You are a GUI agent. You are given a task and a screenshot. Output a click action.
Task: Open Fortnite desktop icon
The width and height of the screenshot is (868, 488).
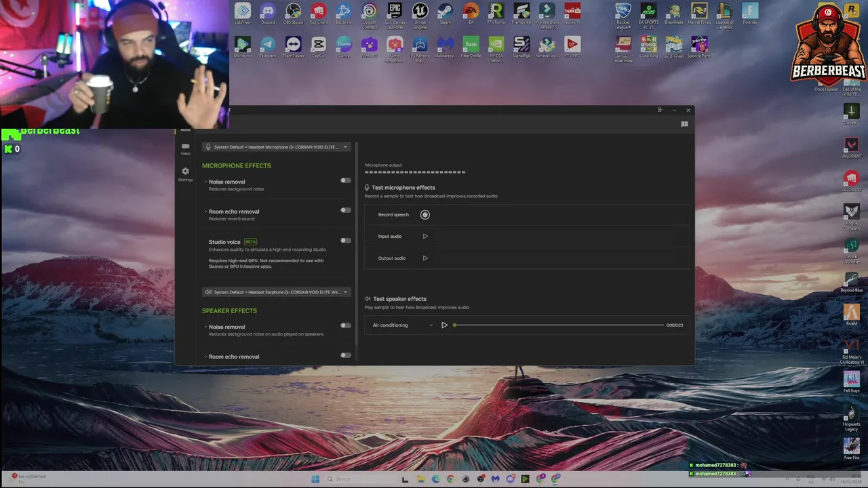pos(750,14)
